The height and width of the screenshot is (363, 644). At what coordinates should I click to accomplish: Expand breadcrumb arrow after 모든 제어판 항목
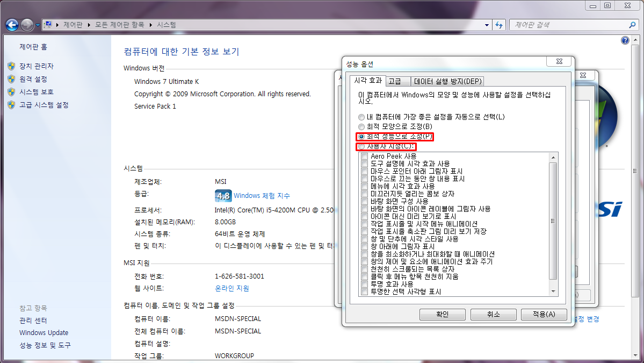[x=150, y=25]
